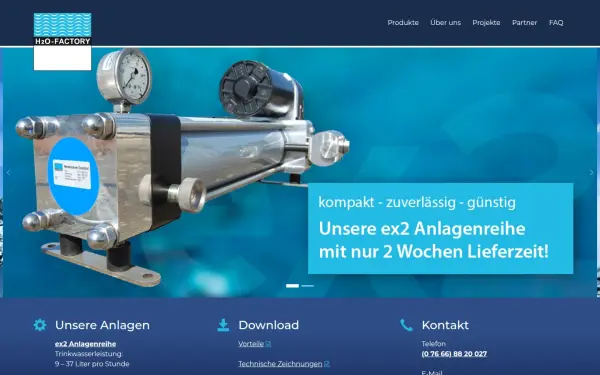
Task: Click the Unsere Anlagen heading
Action: [x=102, y=325]
